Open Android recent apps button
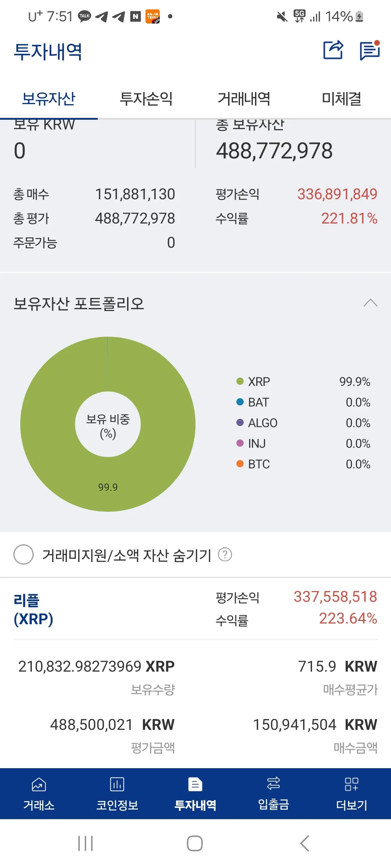Viewport: 391px width, 868px height. click(85, 843)
